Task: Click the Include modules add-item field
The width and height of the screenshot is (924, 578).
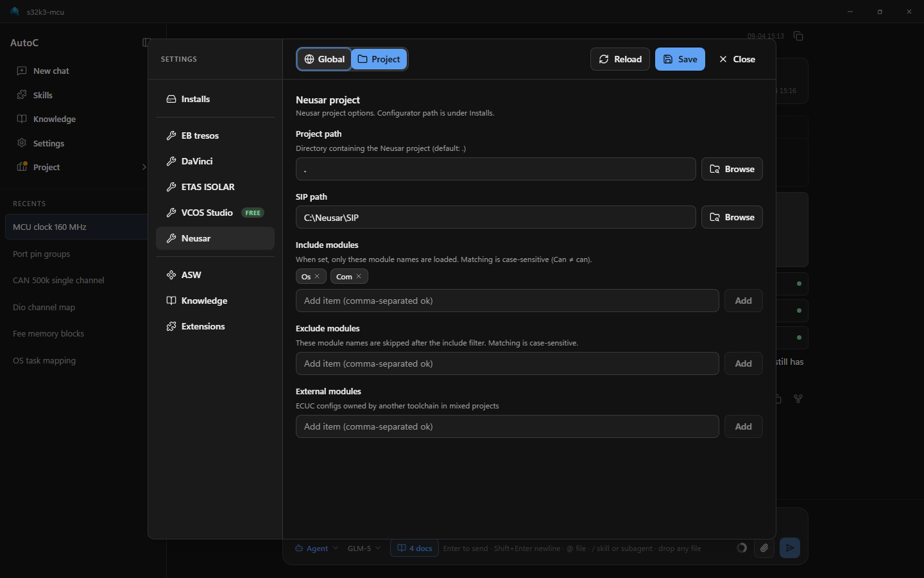Action: pos(507,301)
